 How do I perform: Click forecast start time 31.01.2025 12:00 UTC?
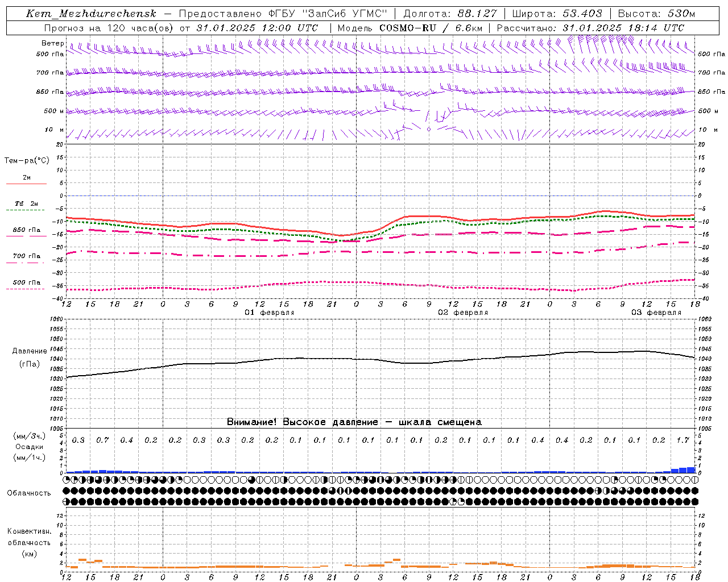(x=257, y=28)
